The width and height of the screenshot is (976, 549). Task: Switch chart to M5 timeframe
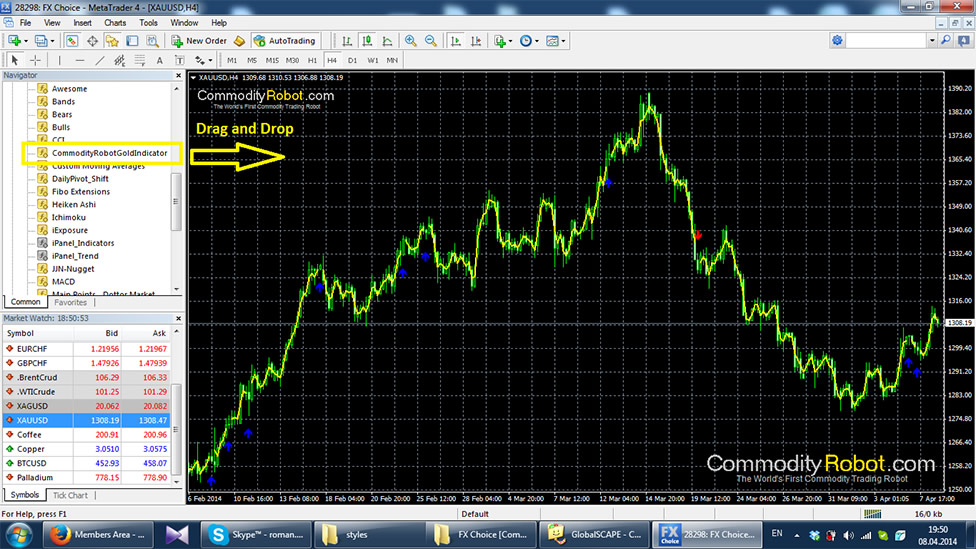(252, 60)
